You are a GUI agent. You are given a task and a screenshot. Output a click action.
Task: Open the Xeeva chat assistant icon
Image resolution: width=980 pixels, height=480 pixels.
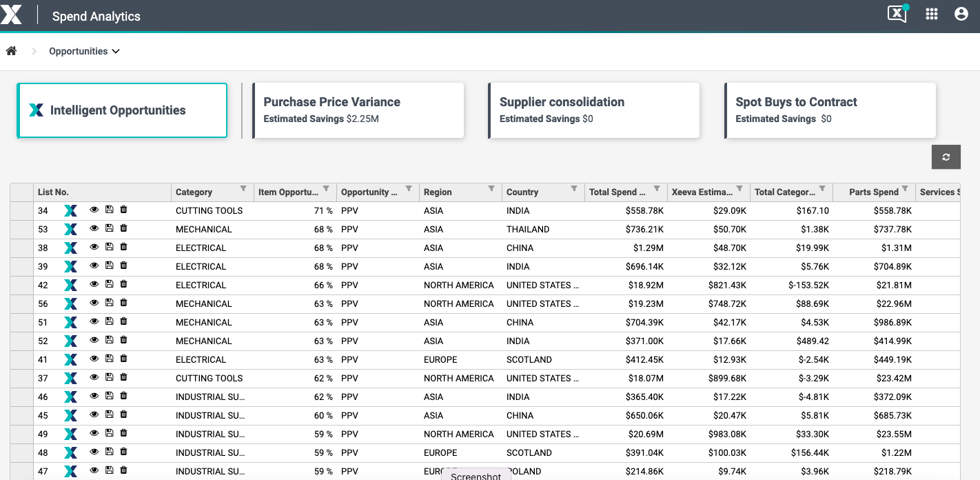click(x=898, y=14)
